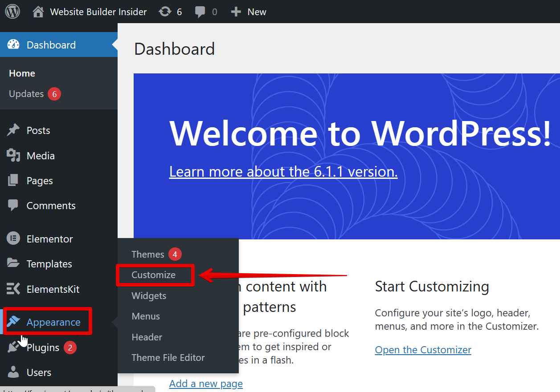Click the Posts pushpin icon
Image resolution: width=560 pixels, height=392 pixels.
(x=13, y=130)
